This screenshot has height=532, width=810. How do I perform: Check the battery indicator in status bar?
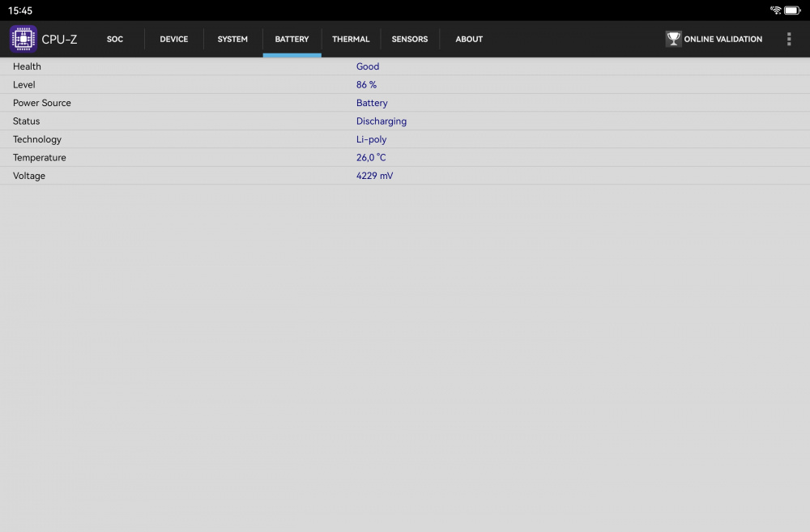(x=792, y=11)
